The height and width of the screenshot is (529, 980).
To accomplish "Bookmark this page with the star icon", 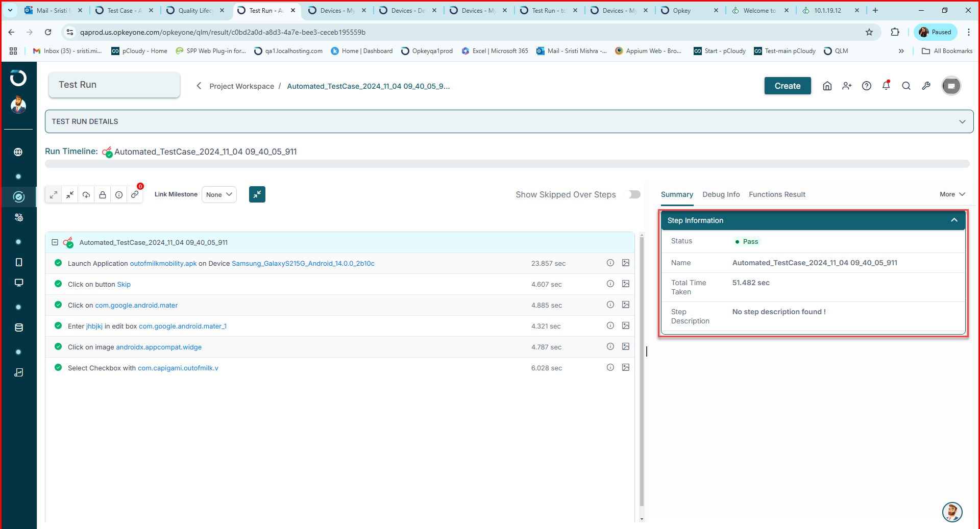I will tap(869, 32).
